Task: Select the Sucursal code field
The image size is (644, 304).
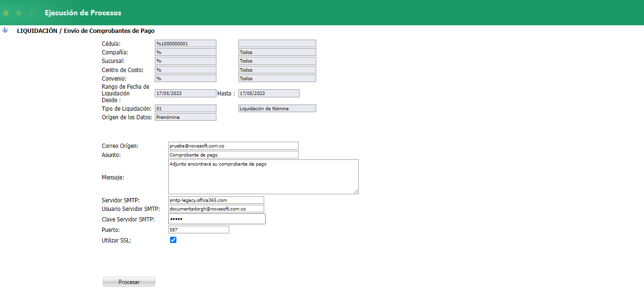Action: tap(185, 61)
